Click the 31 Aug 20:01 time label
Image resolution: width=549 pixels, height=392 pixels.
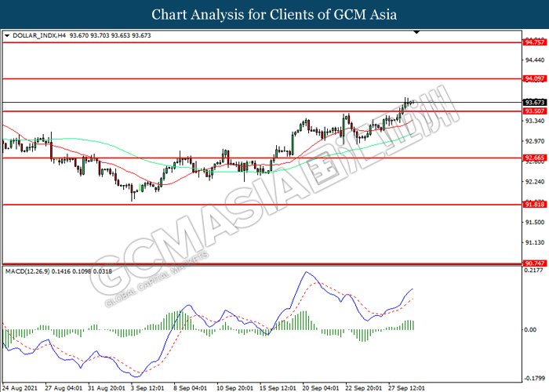coord(107,388)
